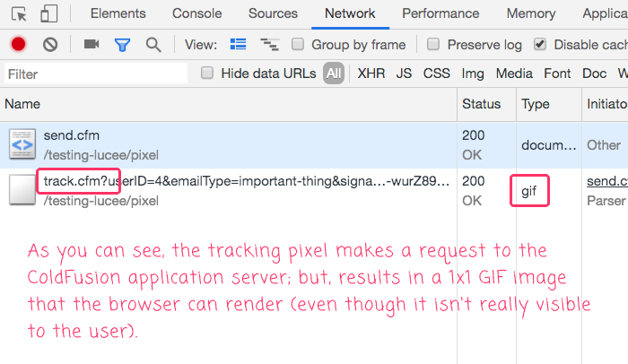Uncheck the Disable cache checkbox
Image resolution: width=628 pixels, height=364 pixels.
coord(539,44)
